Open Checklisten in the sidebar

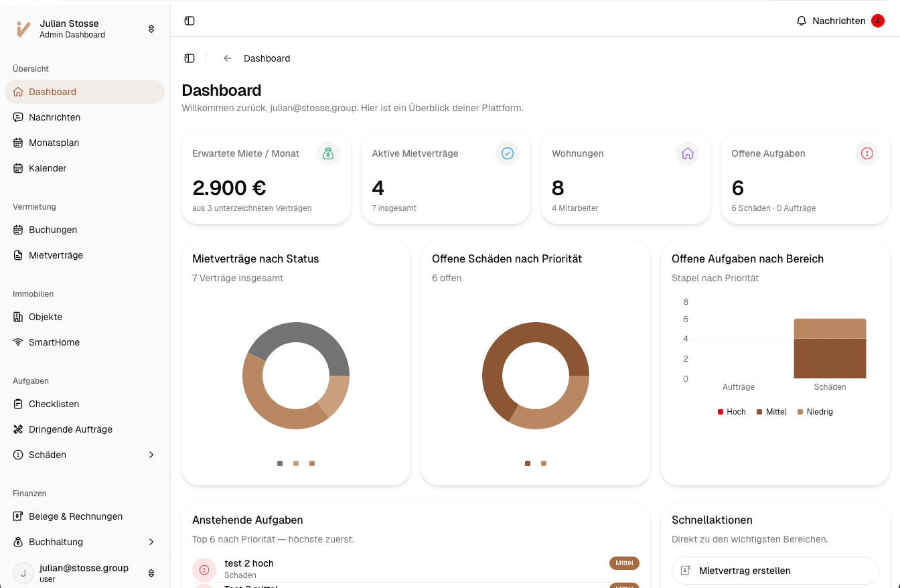tap(84, 404)
